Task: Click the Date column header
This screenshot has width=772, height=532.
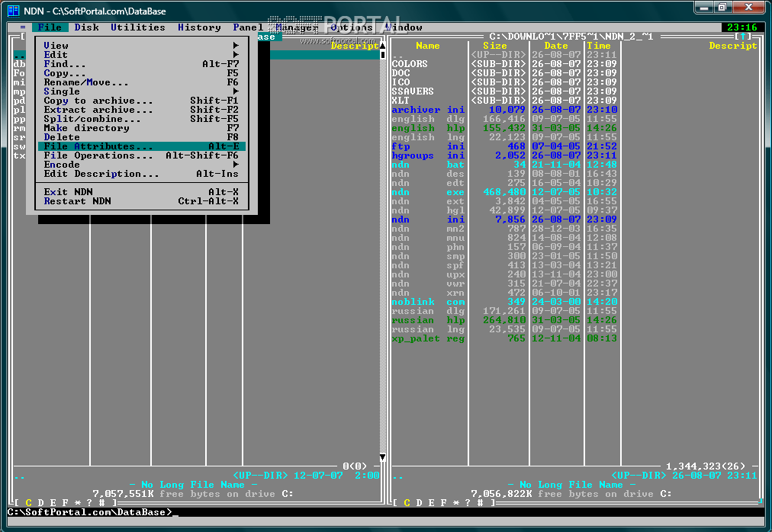Action: [x=556, y=46]
